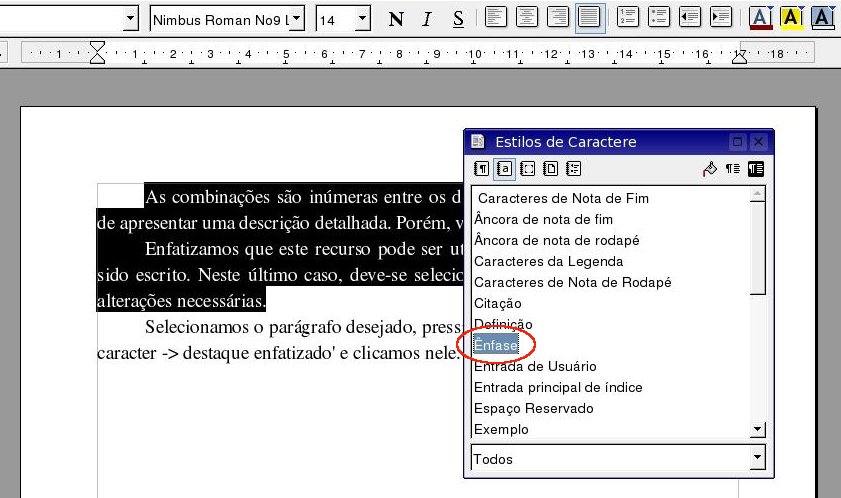Apply yellow highlighting color
The height and width of the screenshot is (498, 841).
point(792,18)
